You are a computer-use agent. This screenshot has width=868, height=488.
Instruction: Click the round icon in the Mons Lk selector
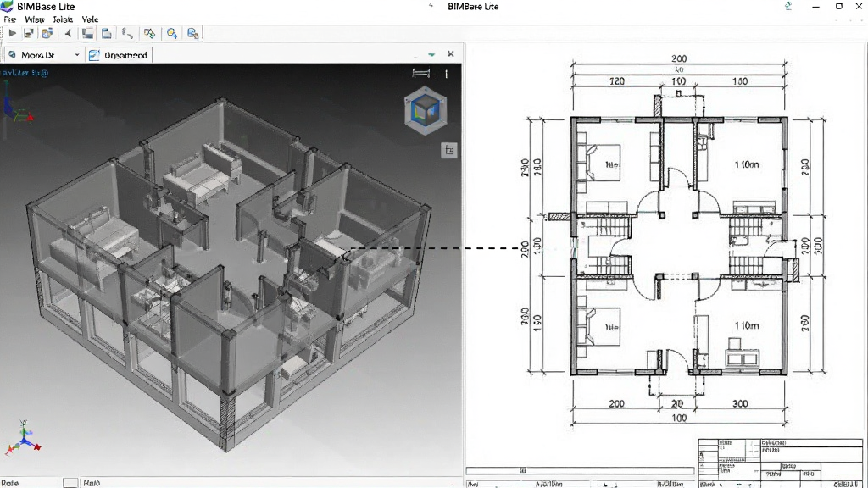(x=12, y=55)
